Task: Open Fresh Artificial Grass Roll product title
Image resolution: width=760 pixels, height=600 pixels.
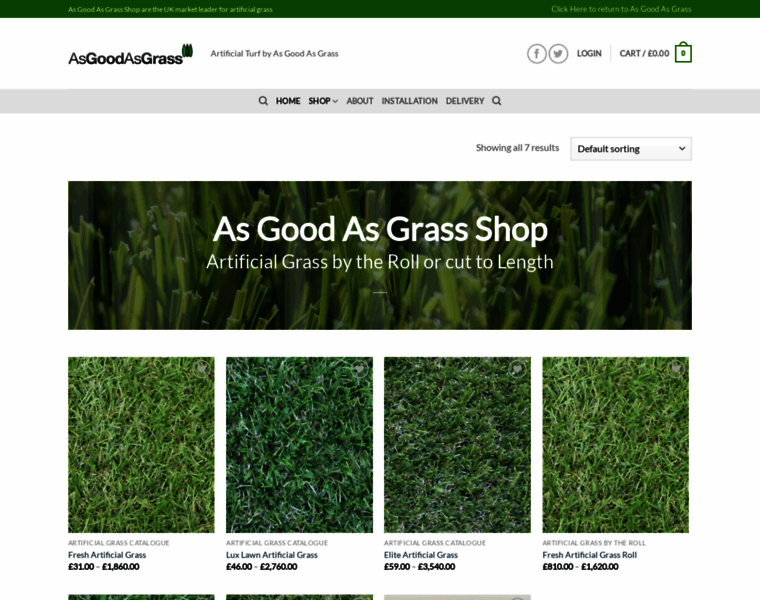Action: pyautogui.click(x=589, y=555)
